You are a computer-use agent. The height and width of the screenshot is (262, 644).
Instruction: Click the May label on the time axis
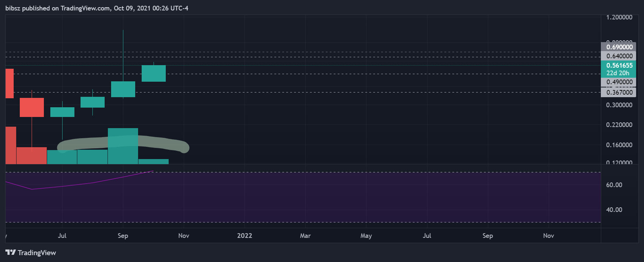pyautogui.click(x=366, y=236)
